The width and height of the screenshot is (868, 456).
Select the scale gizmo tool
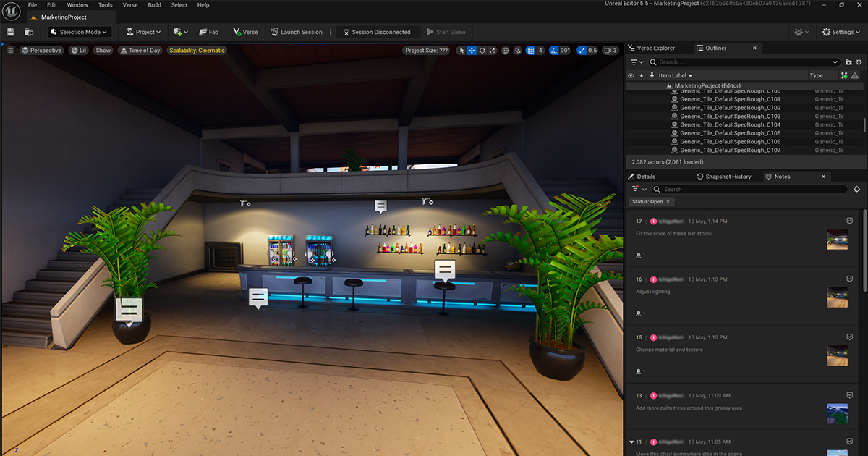tap(492, 51)
